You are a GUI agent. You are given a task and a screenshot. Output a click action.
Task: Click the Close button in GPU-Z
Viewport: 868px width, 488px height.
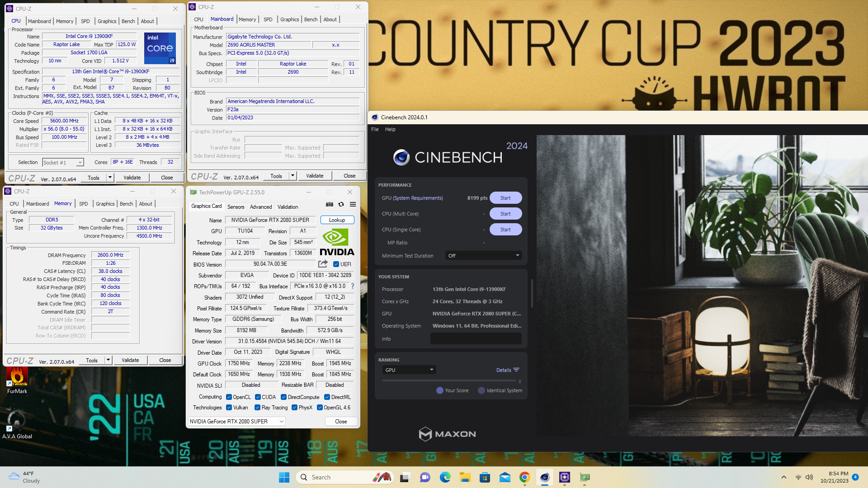[341, 422]
